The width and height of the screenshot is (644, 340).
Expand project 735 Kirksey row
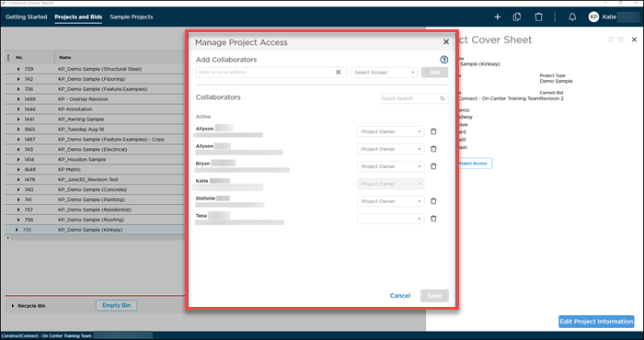click(17, 230)
